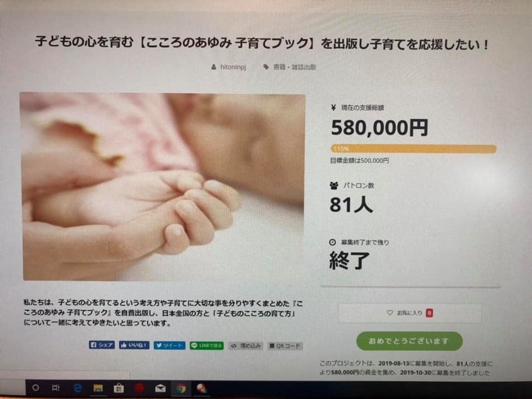Toggle the お気に入り favorite heart button

tap(410, 313)
